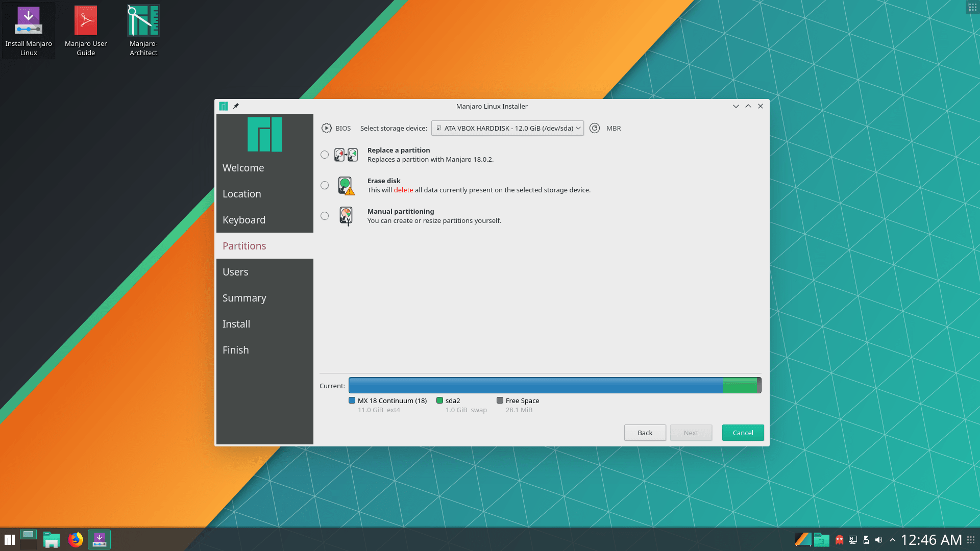
Task: Open the Install Manjaro Linux desktop icon
Action: click(x=29, y=31)
